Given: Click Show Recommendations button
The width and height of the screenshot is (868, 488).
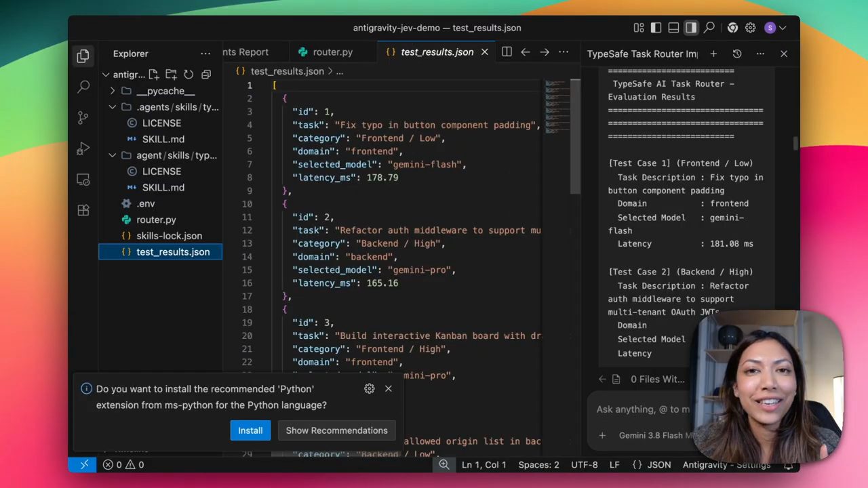Looking at the screenshot, I should [336, 430].
